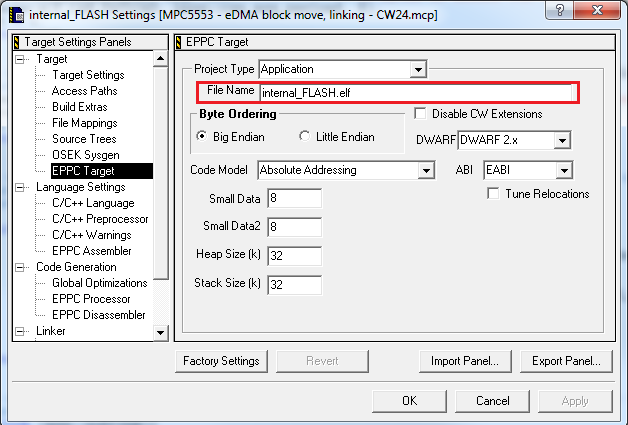Viewport: 628px width, 425px height.
Task: Select the Little Endian radio button
Action: [304, 136]
